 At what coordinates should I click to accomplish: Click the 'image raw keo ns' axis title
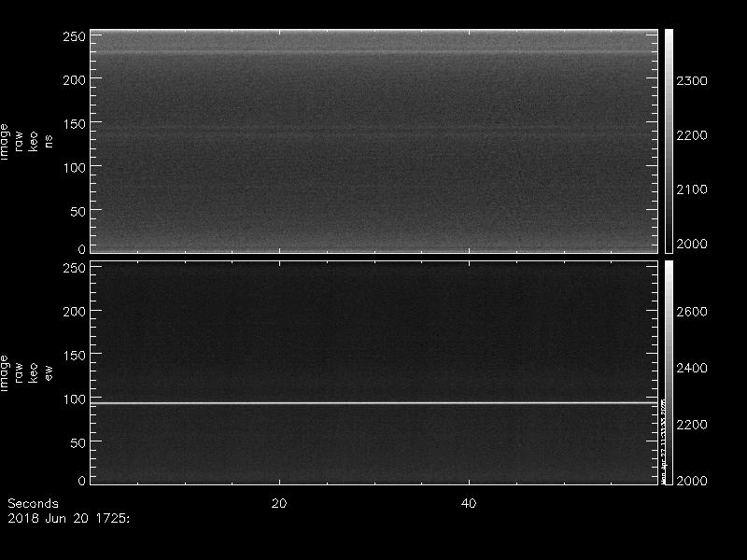tap(26, 142)
